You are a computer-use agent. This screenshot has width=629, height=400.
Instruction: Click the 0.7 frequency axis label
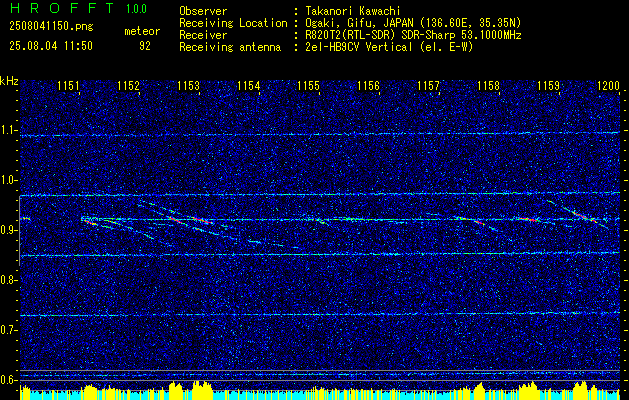pyautogui.click(x=7, y=330)
